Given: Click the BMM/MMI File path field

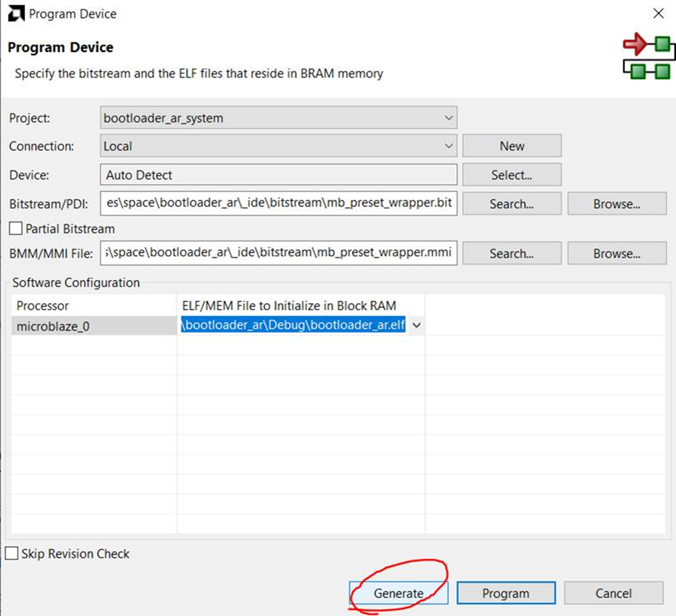Looking at the screenshot, I should [279, 254].
